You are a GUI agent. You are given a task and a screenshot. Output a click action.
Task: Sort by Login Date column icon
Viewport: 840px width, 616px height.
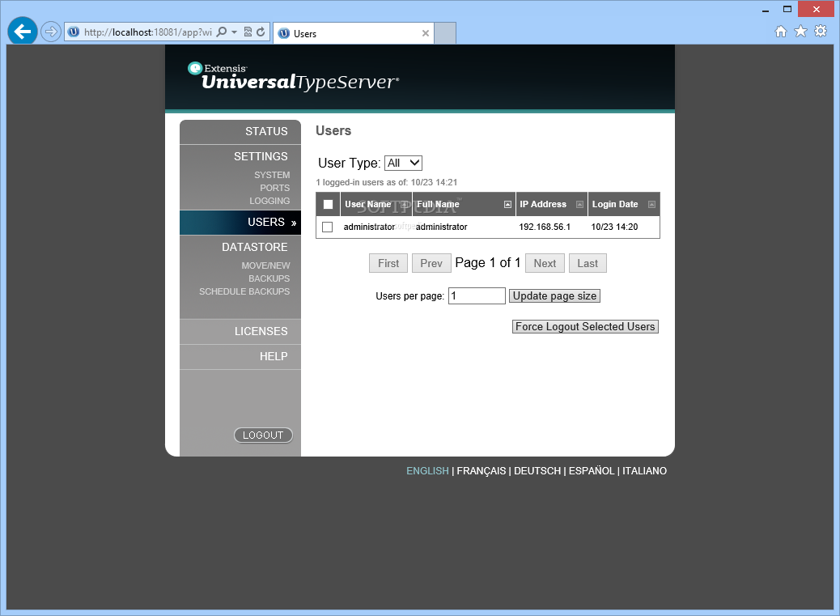coord(651,204)
